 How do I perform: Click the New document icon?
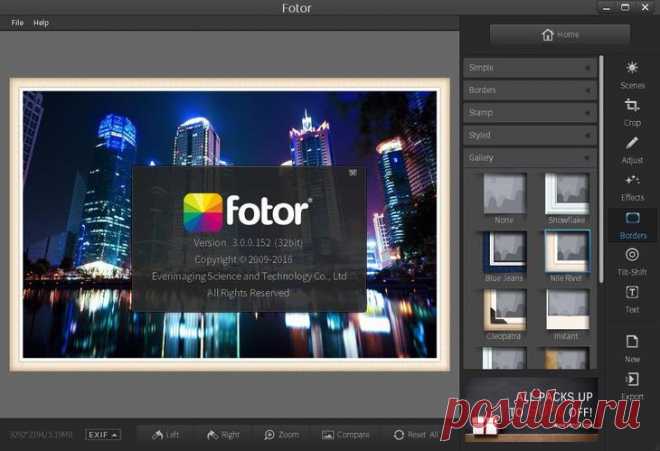click(x=632, y=349)
